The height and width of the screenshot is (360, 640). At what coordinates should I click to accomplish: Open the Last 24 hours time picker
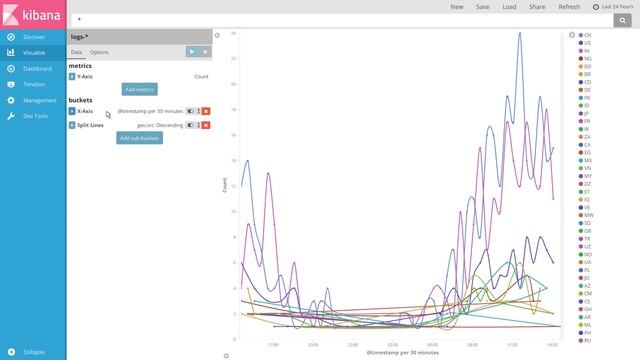(613, 7)
